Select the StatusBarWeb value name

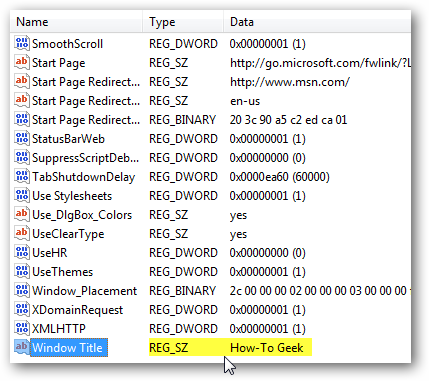pos(68,139)
